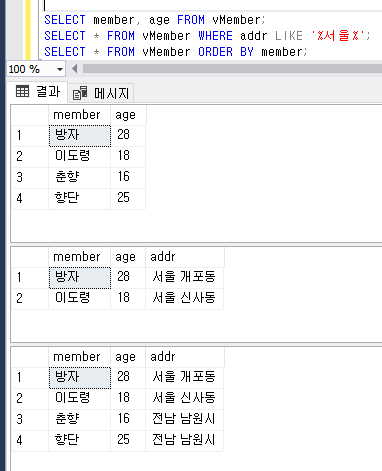Select 춘향 cell in the third result grid
Viewport: 382px width, 471px height.
[x=80, y=419]
